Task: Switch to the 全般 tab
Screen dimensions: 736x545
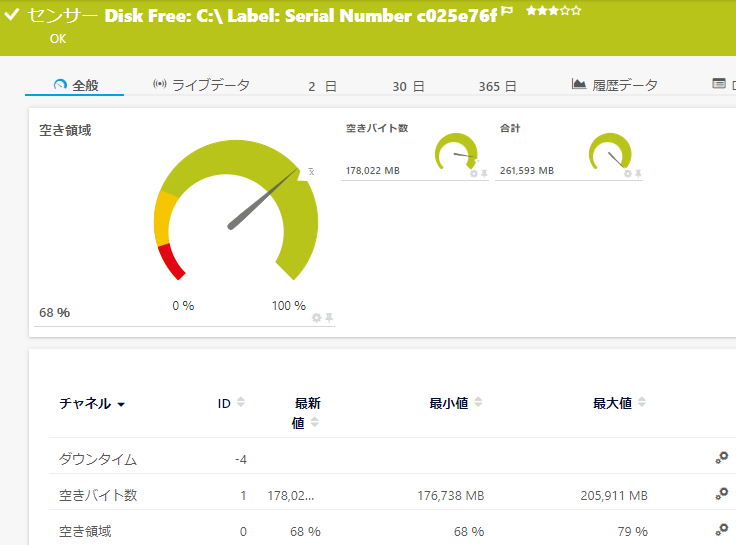Action: point(75,85)
